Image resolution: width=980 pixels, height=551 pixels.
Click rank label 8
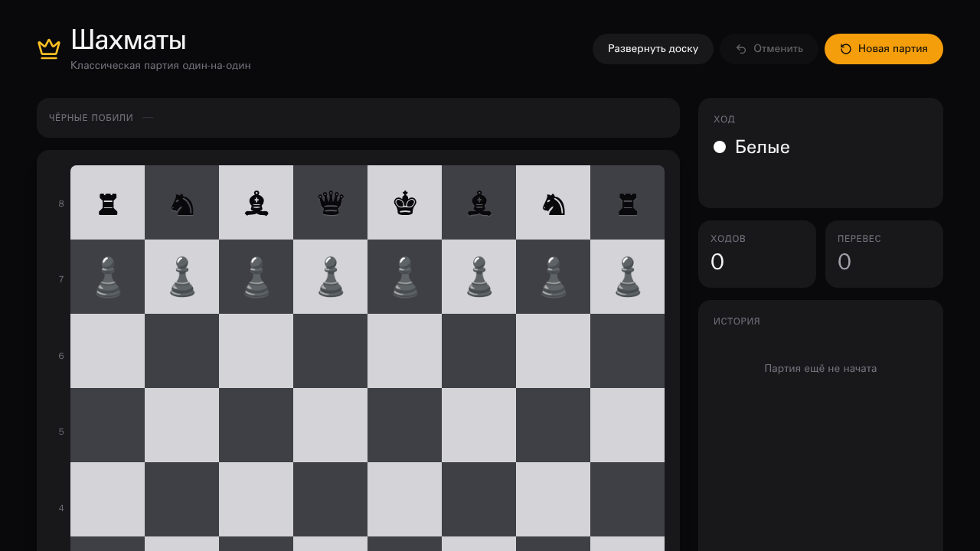[61, 204]
